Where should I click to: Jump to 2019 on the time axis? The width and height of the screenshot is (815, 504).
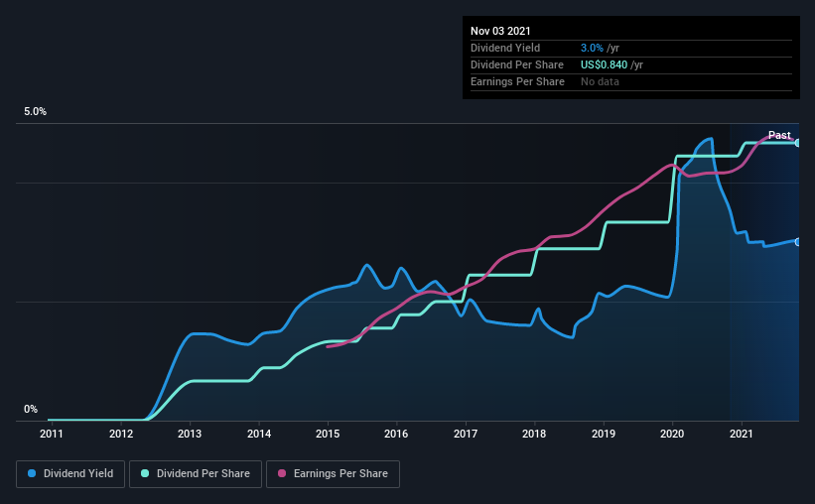(604, 434)
